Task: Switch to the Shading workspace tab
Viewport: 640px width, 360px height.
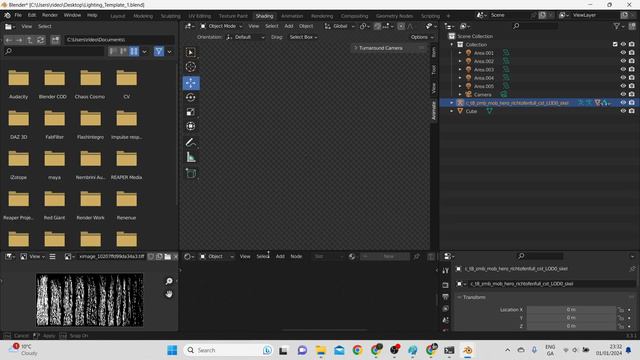Action: (x=264, y=16)
